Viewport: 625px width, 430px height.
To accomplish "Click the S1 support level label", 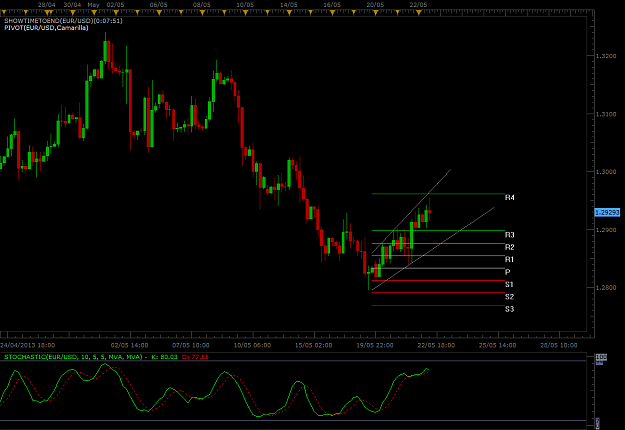I will click(509, 285).
